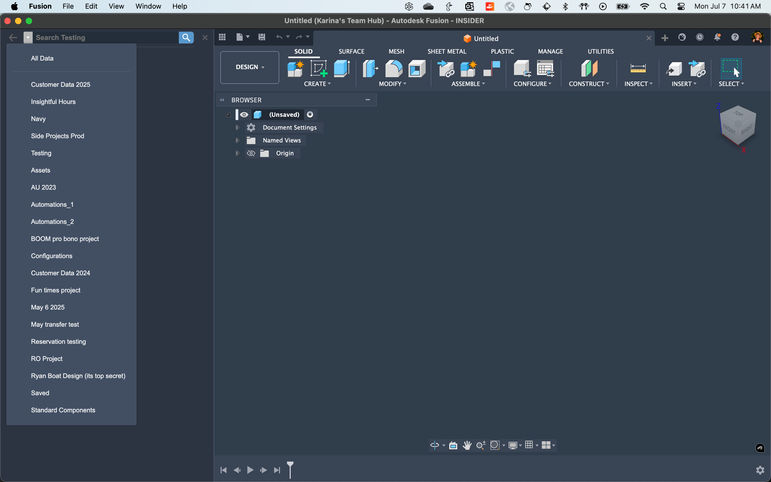Image resolution: width=771 pixels, height=482 pixels.
Task: Open the Design workspace dropdown
Action: pos(250,67)
